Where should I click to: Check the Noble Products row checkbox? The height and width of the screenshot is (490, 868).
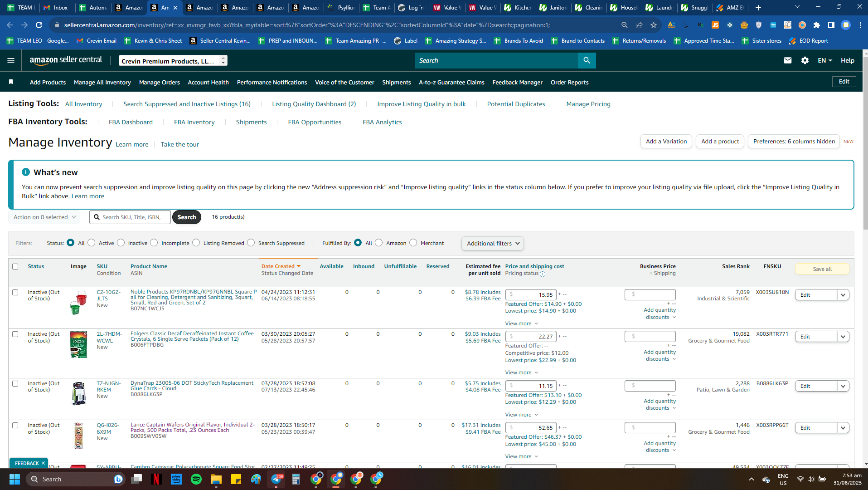pyautogui.click(x=15, y=292)
